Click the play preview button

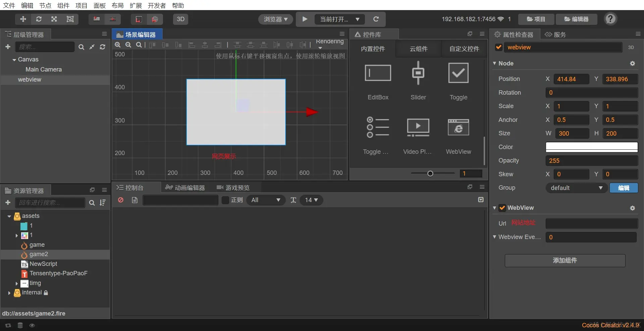point(305,19)
